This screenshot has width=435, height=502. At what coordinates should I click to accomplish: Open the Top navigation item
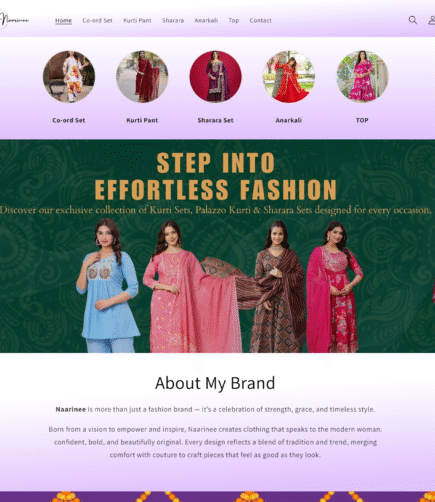pos(234,20)
